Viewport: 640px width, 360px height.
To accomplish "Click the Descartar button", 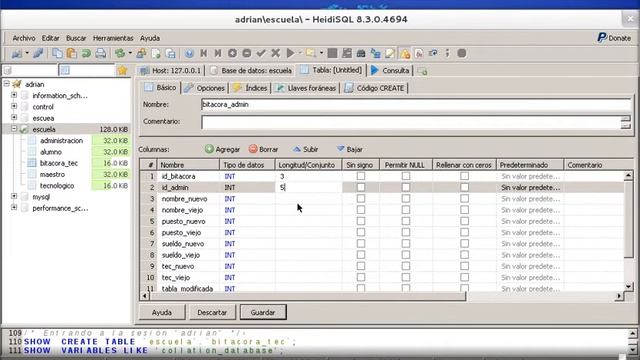I will (x=212, y=312).
